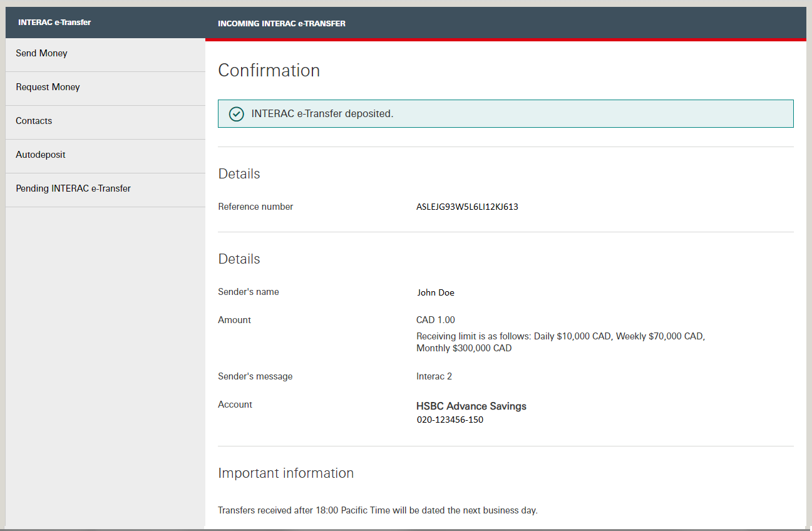Open Request Money in sidebar
Image resolution: width=812 pixels, height=531 pixels.
[x=105, y=87]
